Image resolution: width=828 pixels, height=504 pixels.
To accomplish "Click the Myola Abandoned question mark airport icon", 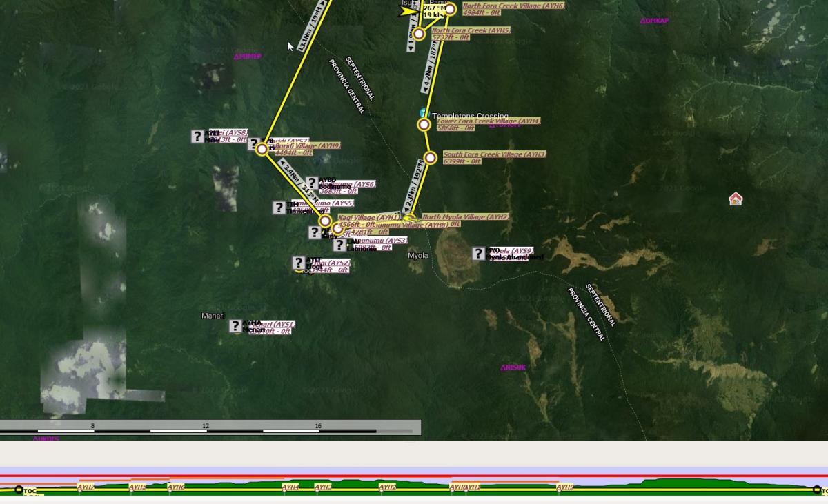I will (x=478, y=254).
